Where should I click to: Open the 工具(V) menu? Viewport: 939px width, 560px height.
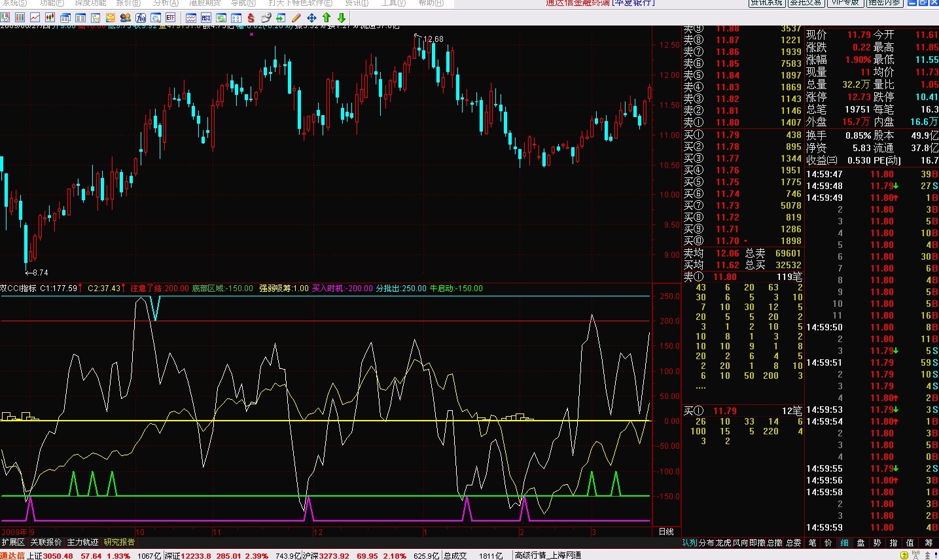tap(393, 3)
